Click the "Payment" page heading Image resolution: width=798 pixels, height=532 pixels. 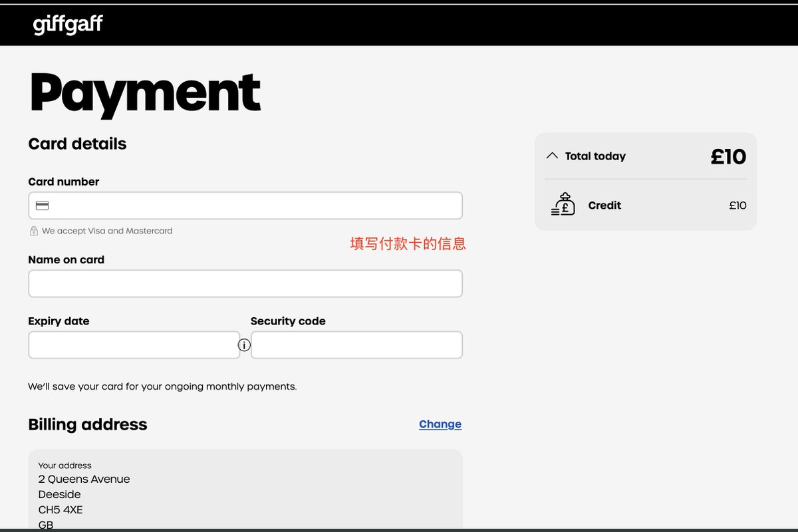(145, 94)
